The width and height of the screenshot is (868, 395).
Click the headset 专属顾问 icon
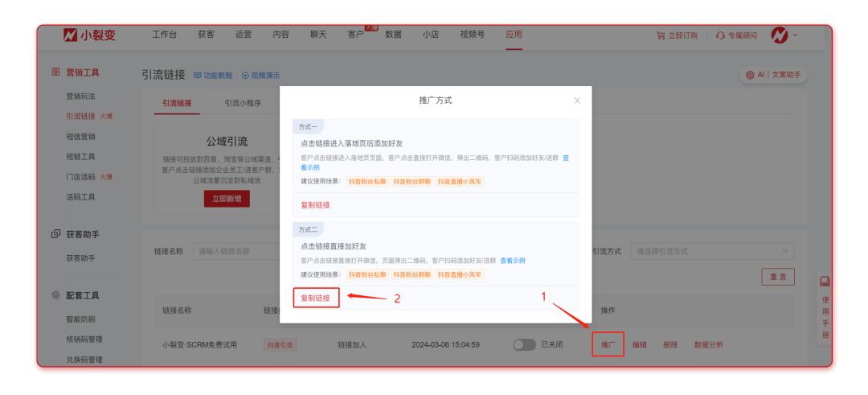(720, 35)
